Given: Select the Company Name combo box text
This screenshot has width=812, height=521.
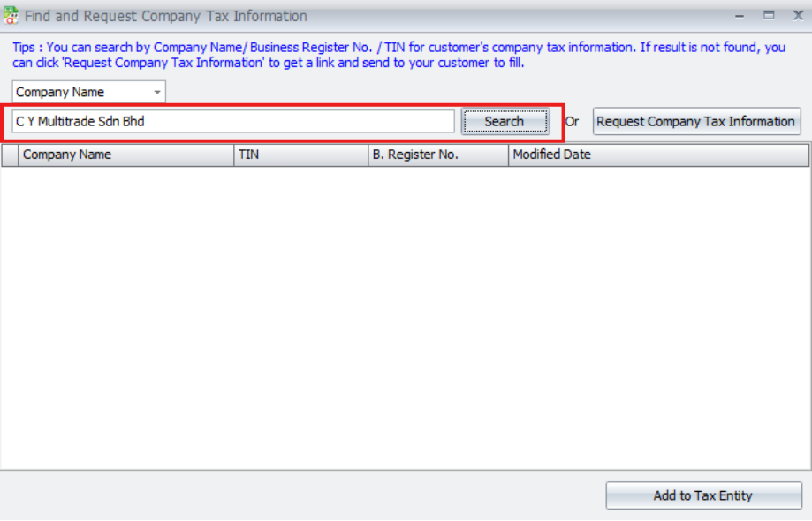Looking at the screenshot, I should (x=80, y=92).
